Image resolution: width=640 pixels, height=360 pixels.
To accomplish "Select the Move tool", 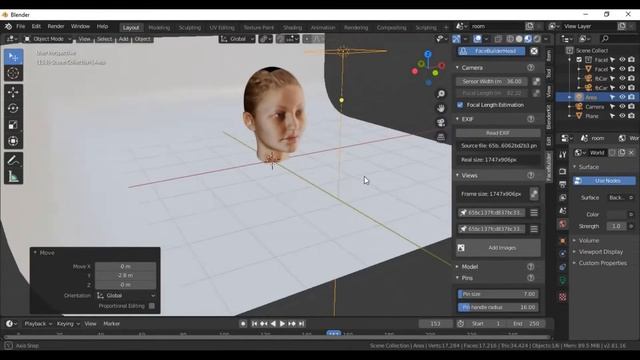I will click(13, 92).
